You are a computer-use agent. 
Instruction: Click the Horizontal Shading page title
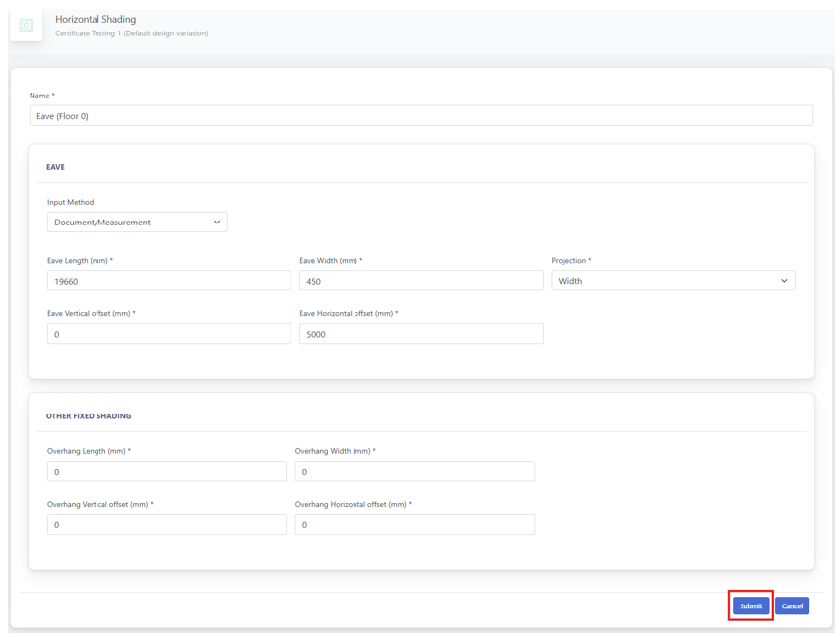[x=96, y=19]
